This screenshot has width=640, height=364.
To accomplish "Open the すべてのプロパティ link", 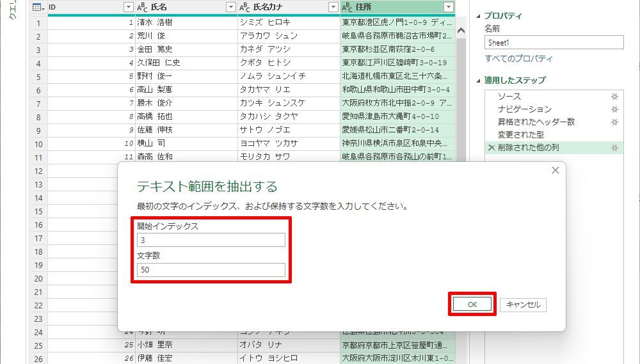I will pos(518,59).
